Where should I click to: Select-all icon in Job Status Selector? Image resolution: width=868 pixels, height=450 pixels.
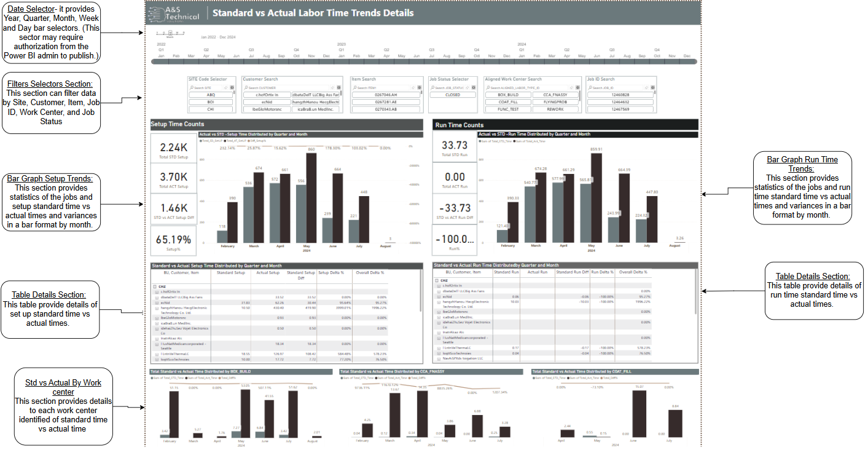coord(474,88)
